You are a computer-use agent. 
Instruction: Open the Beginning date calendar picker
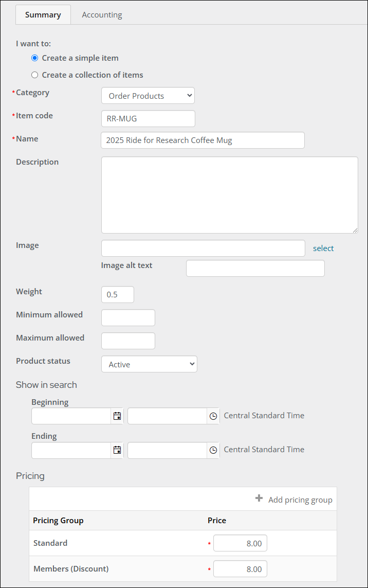tap(117, 416)
